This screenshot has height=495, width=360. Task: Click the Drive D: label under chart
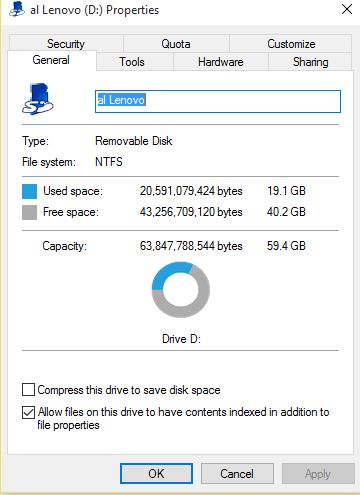coord(181,339)
